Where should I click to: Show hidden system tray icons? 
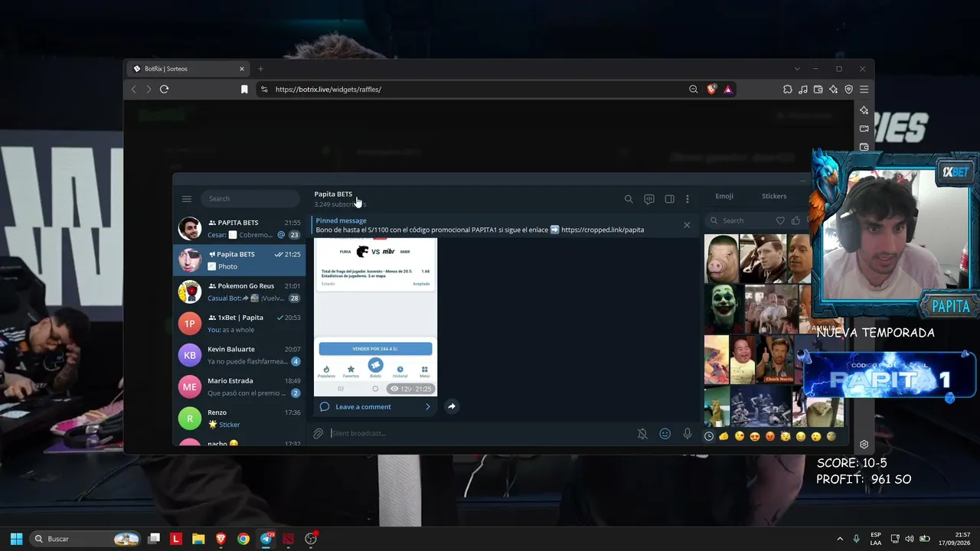pyautogui.click(x=840, y=539)
